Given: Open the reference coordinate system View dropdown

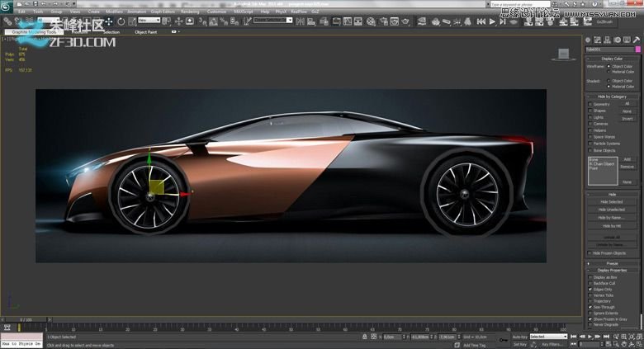Looking at the screenshot, I should click(150, 21).
